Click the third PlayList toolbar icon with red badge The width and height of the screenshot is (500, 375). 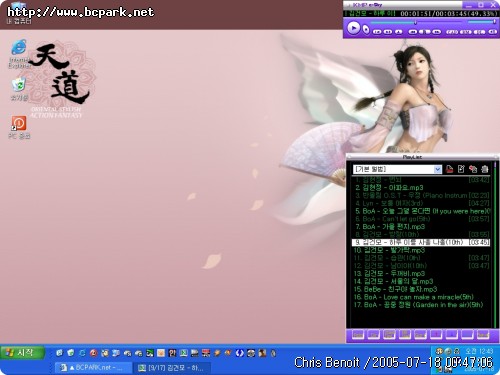pyautogui.click(x=473, y=169)
